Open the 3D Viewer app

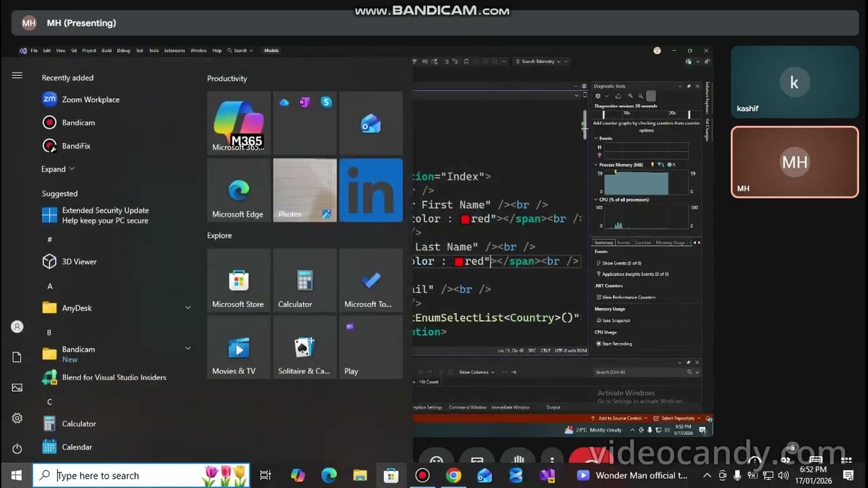pyautogui.click(x=115, y=262)
